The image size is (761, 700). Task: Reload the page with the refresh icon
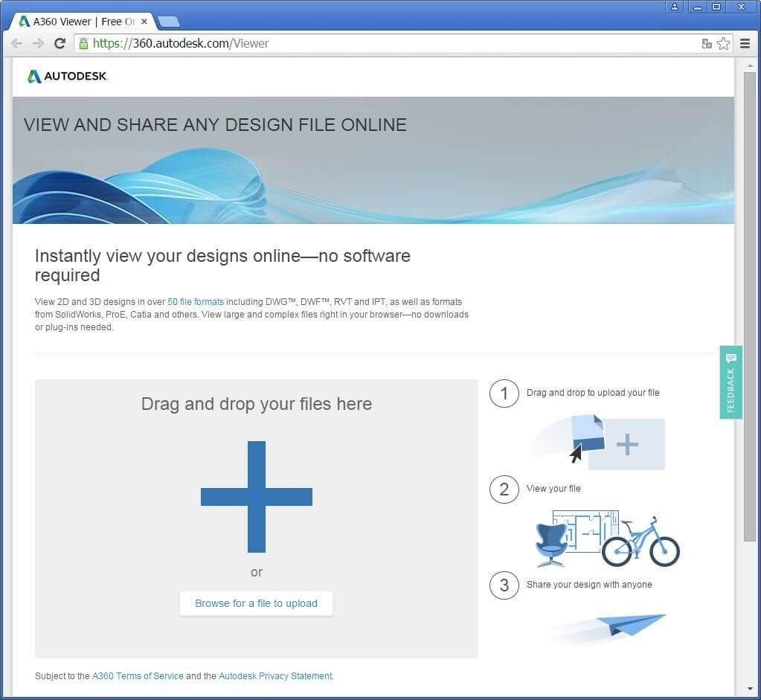click(60, 44)
